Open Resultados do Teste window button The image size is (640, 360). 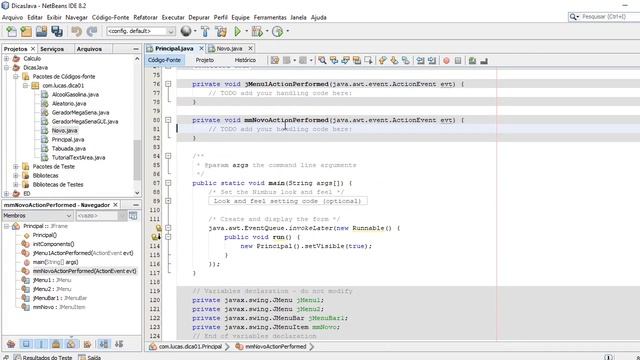[42, 357]
